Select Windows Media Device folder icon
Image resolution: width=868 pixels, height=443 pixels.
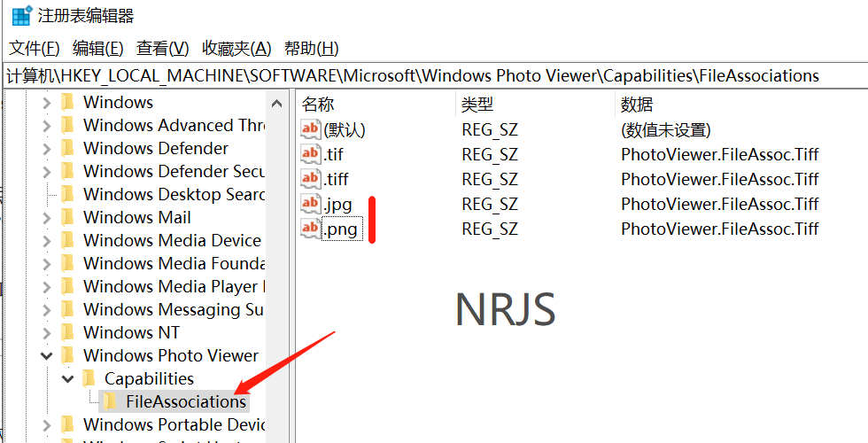(67, 240)
